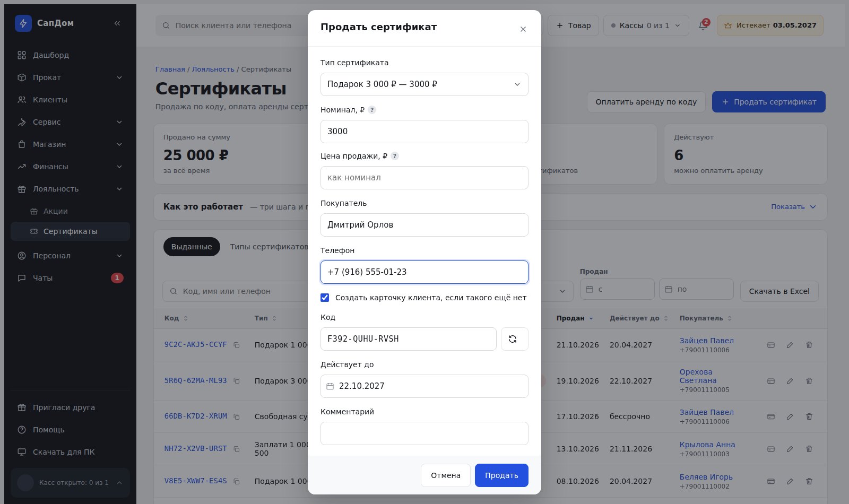Viewport: 849px width, 504px height.
Task: Toggle the Создать карточку клиента checkbox
Action: [x=325, y=298]
